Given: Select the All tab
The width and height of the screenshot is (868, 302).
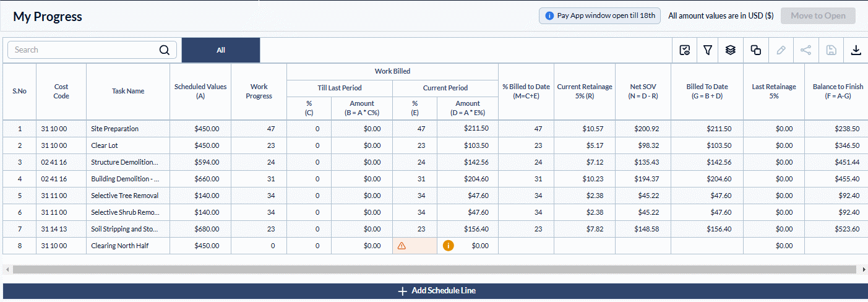Looking at the screenshot, I should pyautogui.click(x=221, y=50).
